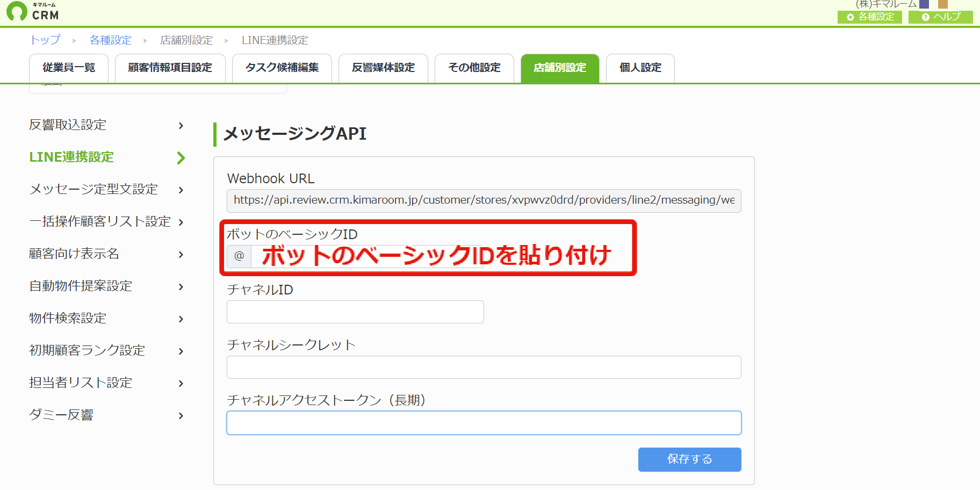Open 初期顧客ランク設定 in sidebar

click(x=87, y=350)
